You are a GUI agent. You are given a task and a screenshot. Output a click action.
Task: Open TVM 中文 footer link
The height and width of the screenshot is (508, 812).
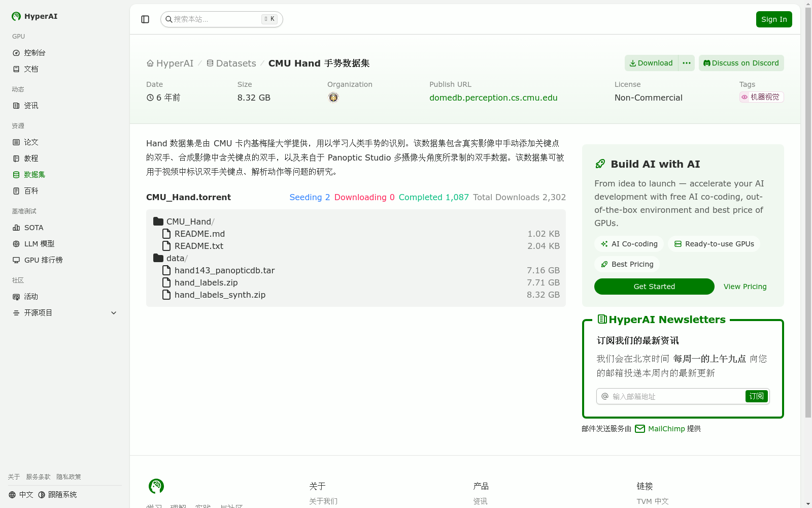point(653,501)
